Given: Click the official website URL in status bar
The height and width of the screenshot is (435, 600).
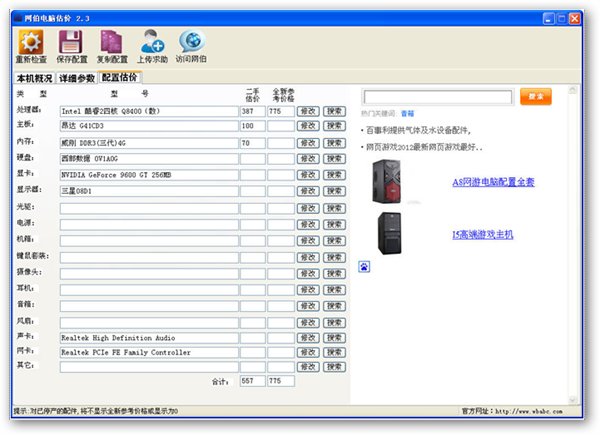Looking at the screenshot, I should click(x=529, y=412).
